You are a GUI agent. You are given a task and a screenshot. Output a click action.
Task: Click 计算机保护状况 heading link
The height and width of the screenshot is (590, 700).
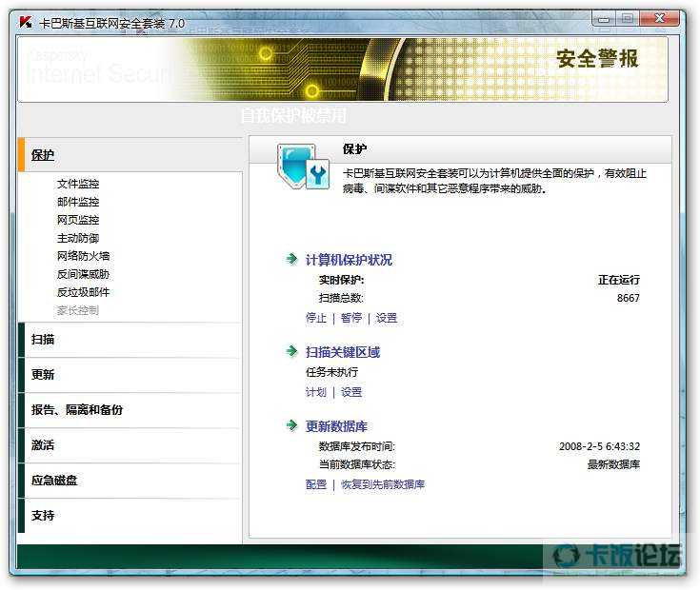tap(349, 260)
